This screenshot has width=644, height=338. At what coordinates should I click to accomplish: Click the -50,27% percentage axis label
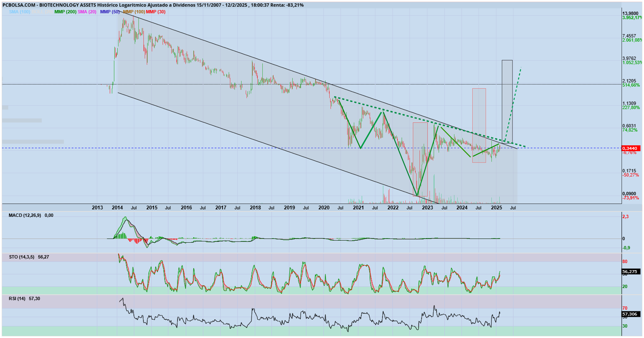[x=631, y=175]
